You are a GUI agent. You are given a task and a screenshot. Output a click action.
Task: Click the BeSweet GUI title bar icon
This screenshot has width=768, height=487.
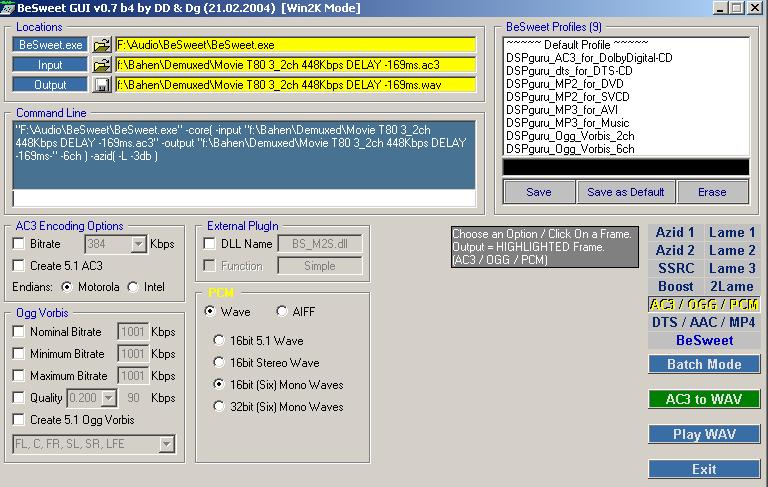[x=7, y=8]
